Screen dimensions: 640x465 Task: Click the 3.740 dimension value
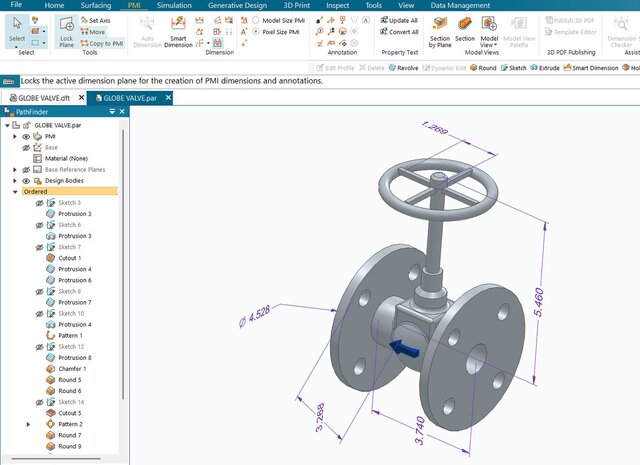420,430
